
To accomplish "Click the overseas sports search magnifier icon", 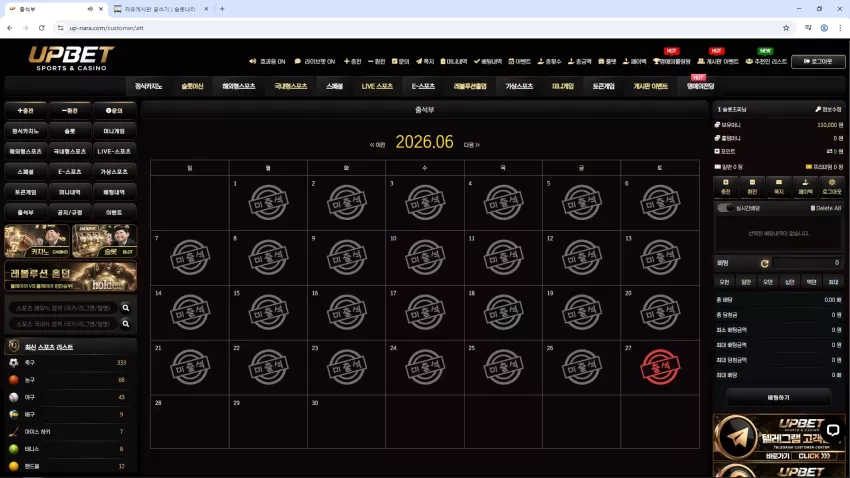I will click(x=126, y=308).
